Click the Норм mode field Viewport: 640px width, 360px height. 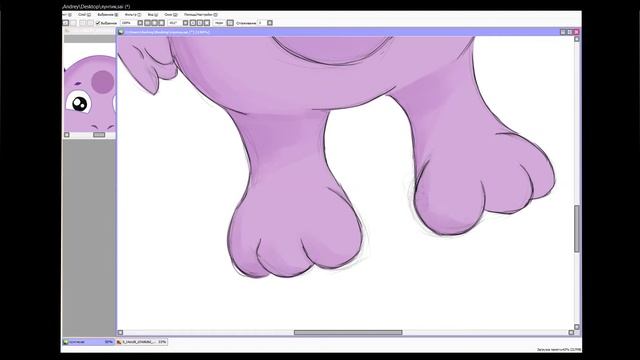click(220, 23)
